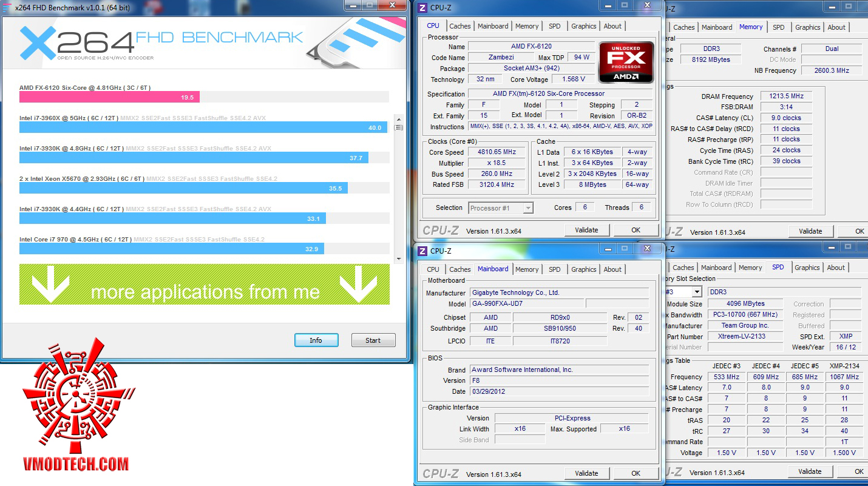Click the down arrow of the benchmark results scrollbar
The image size is (868, 486).
coord(398,259)
